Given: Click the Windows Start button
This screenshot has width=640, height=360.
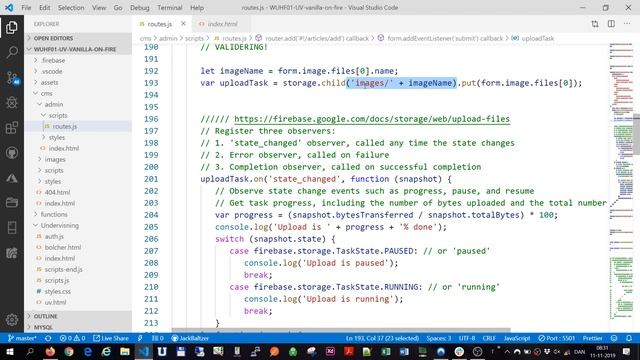Looking at the screenshot, I should point(9,351).
